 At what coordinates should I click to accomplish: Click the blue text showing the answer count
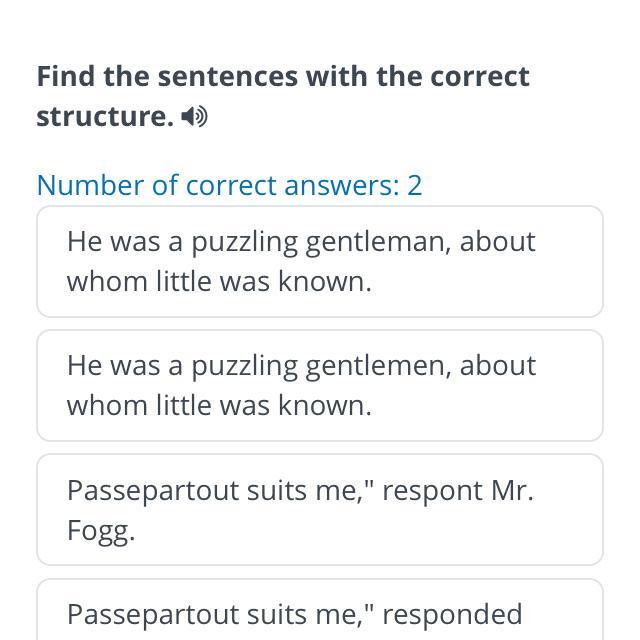229,185
